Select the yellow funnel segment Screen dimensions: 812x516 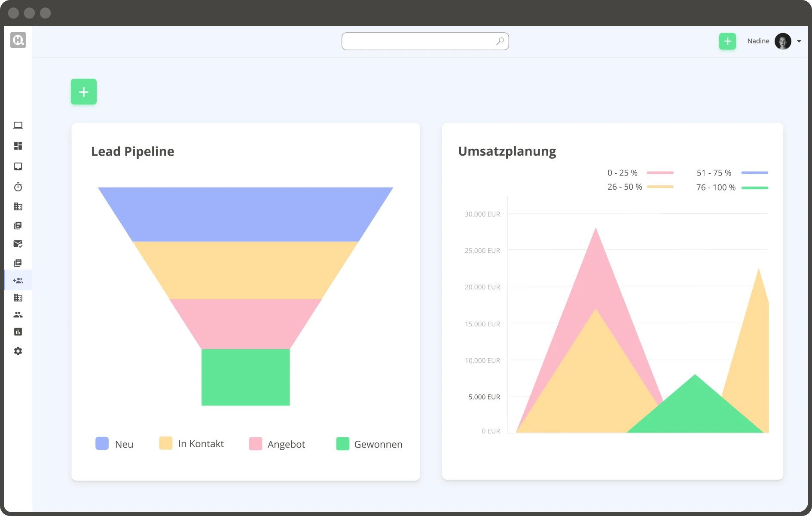pyautogui.click(x=245, y=270)
